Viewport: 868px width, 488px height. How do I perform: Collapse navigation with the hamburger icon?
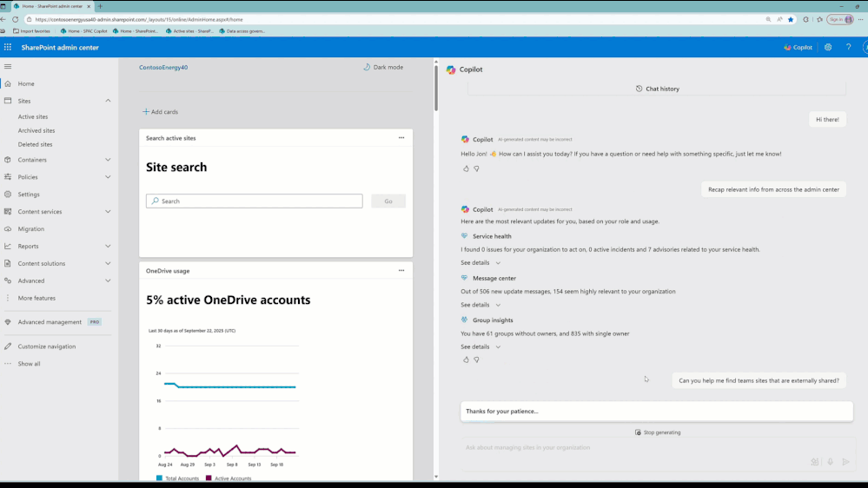point(8,66)
